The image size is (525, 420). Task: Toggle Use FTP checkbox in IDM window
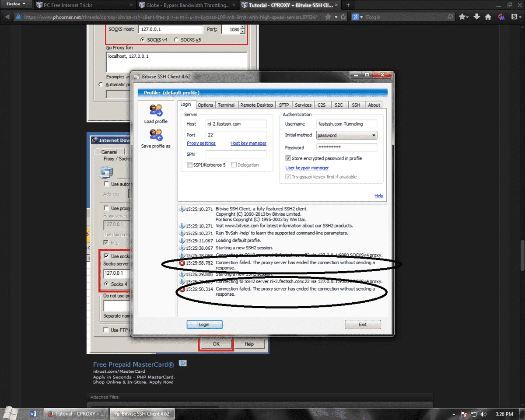point(106,330)
